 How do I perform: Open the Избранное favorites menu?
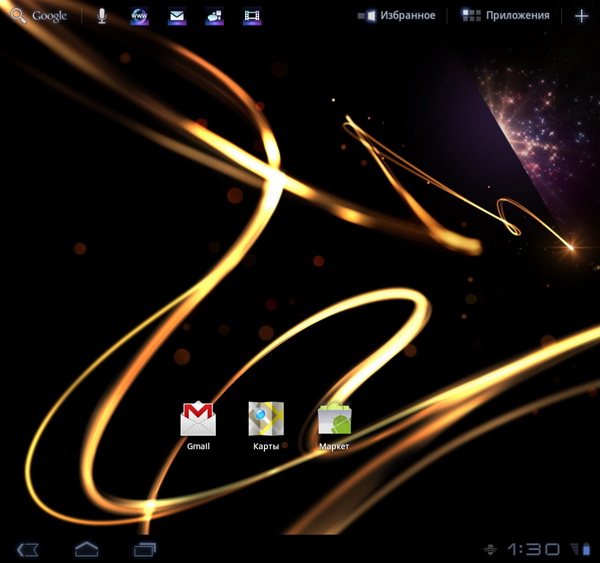[x=397, y=16]
